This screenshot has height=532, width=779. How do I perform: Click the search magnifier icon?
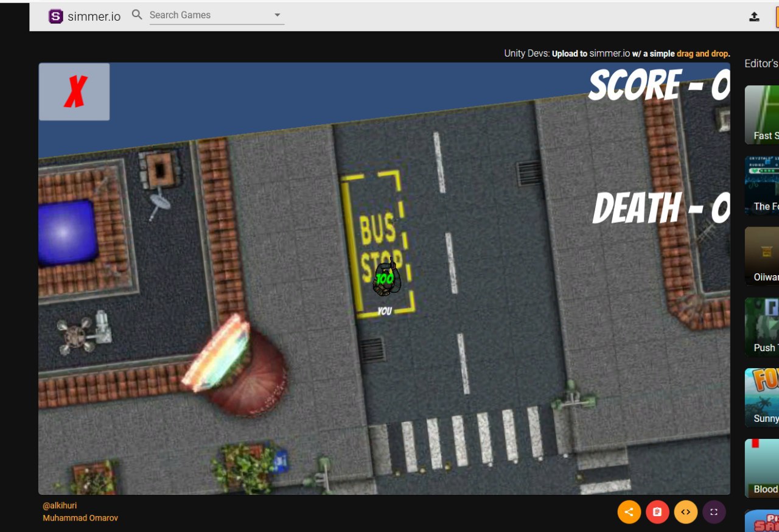137,15
